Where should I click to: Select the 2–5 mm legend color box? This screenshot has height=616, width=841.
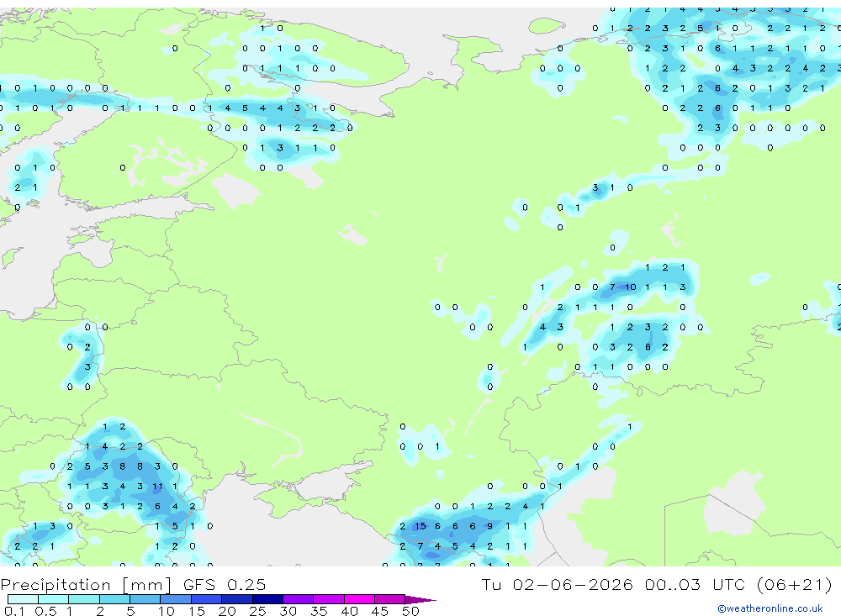[x=114, y=599]
